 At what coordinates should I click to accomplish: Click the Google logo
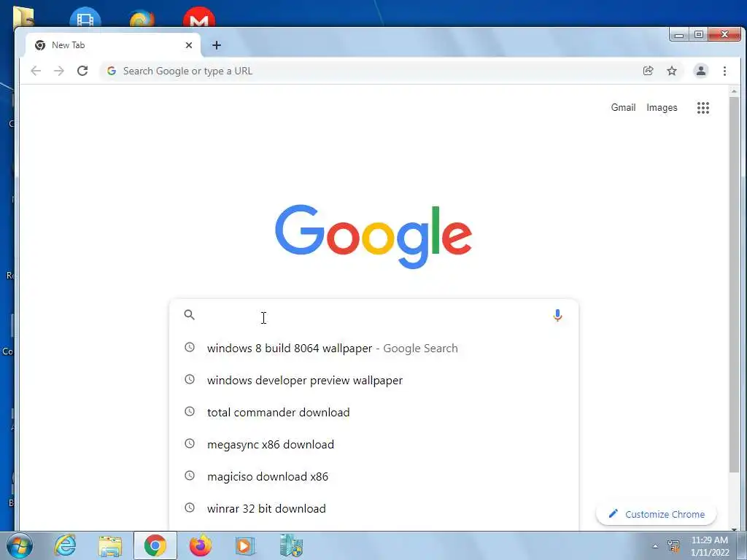(373, 237)
